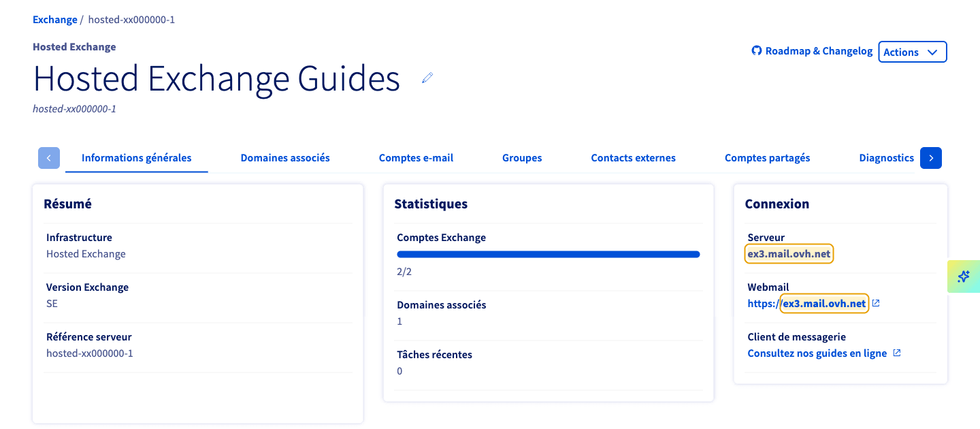Screen dimensions: 980x429
Task: Click the italic hosted-xx000000-1 subtitle
Action: [74, 108]
